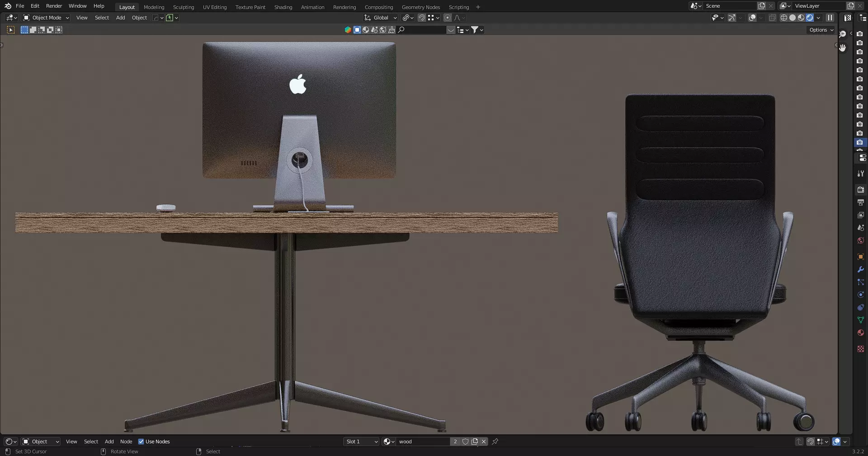
Task: Open the Window menu
Action: pyautogui.click(x=77, y=6)
